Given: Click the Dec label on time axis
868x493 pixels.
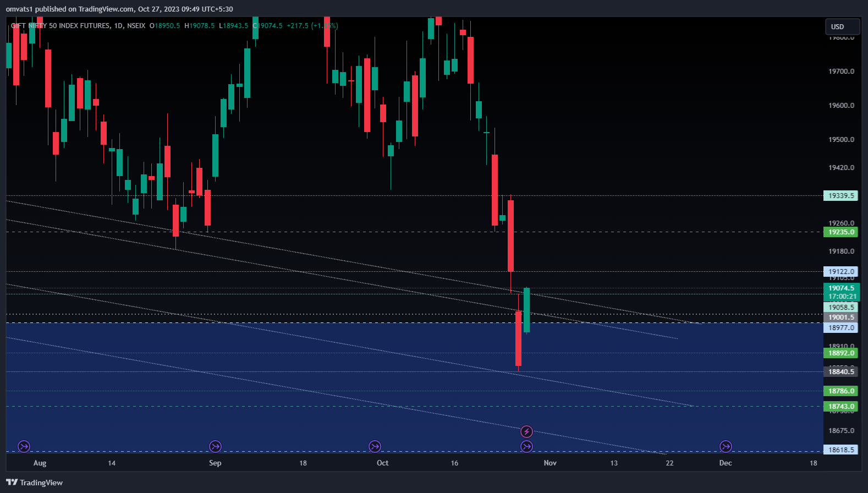Looking at the screenshot, I should point(726,463).
